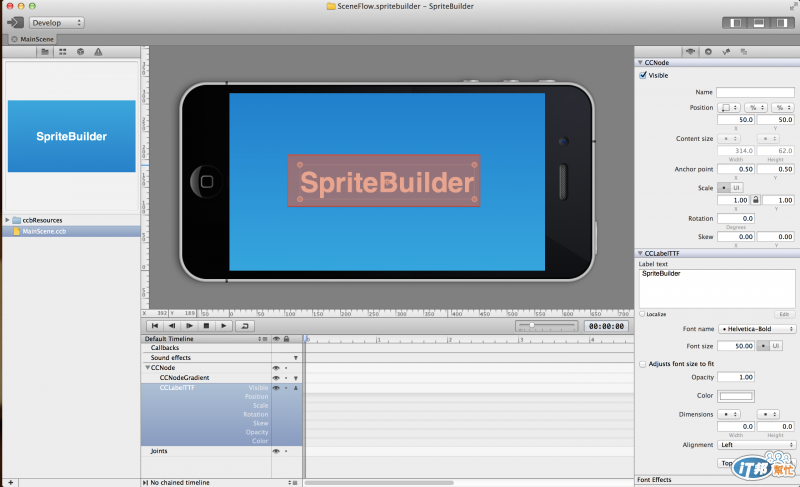Open Dimensions width unit dropdown

pyautogui.click(x=729, y=414)
